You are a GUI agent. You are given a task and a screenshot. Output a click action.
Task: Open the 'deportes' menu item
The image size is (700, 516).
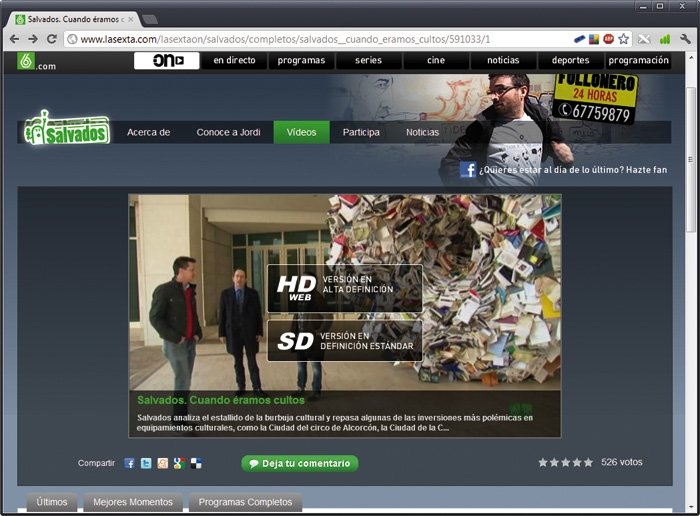571,60
